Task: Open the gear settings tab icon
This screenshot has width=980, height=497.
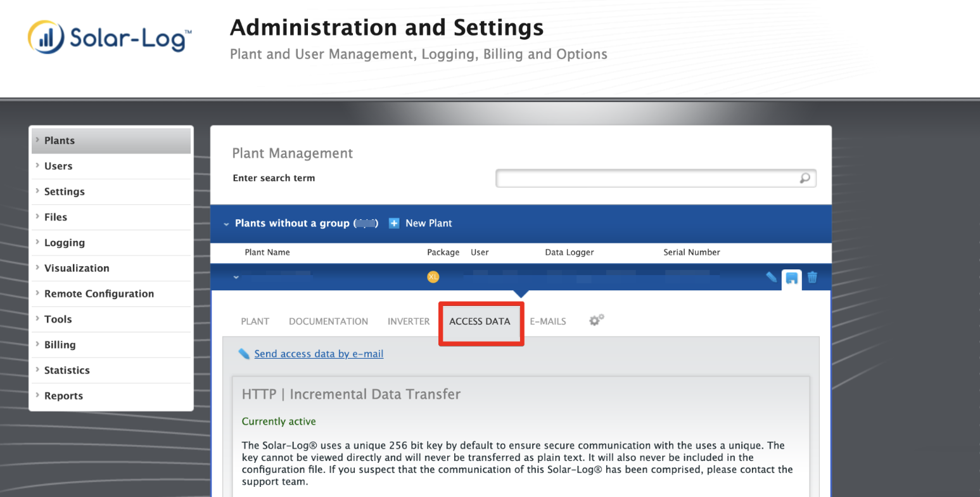Action: point(596,320)
